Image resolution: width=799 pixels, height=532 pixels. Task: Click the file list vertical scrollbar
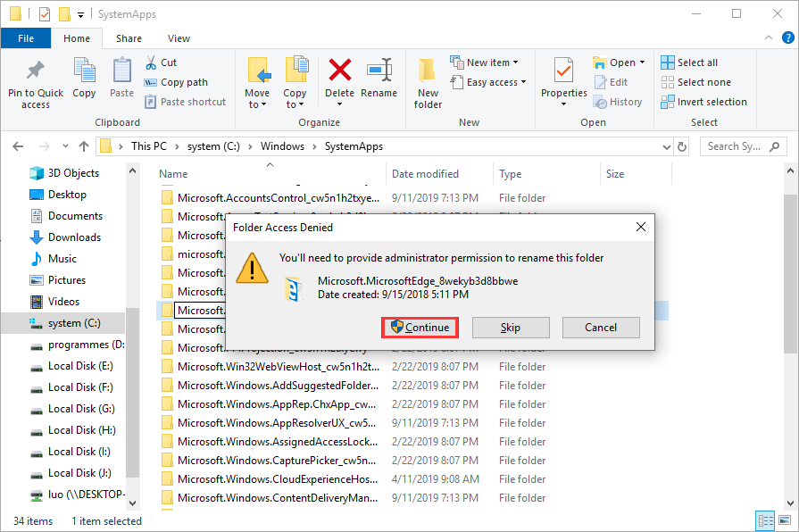790,273
